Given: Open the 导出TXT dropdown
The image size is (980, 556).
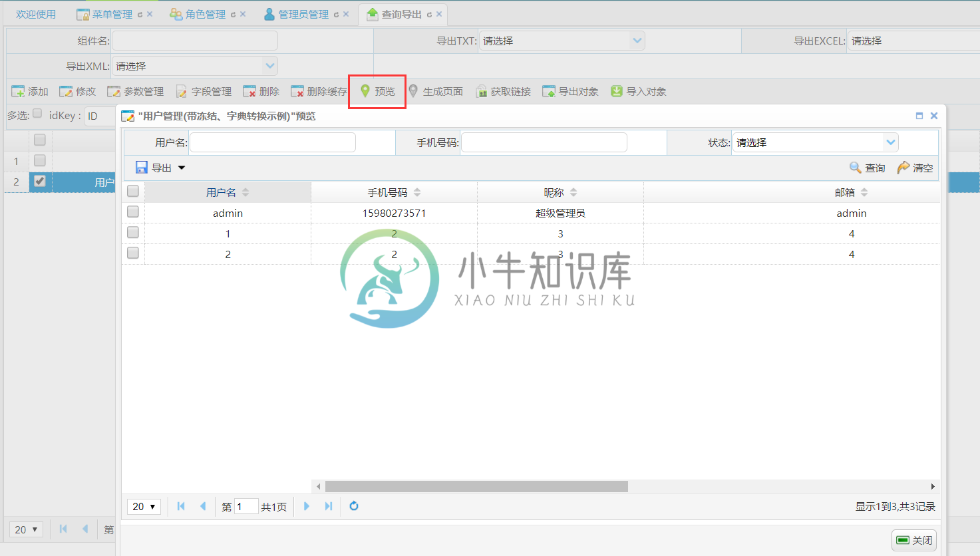Looking at the screenshot, I should [637, 41].
